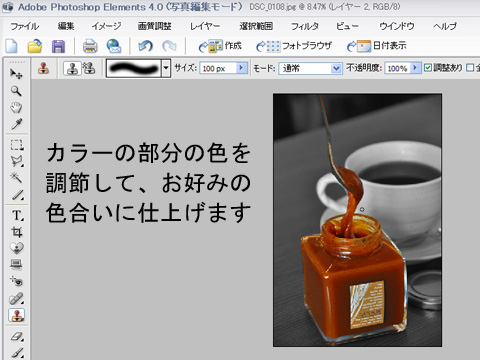Choose Pattern Stamp mode in options bar
The image size is (480, 360).
pyautogui.click(x=89, y=68)
